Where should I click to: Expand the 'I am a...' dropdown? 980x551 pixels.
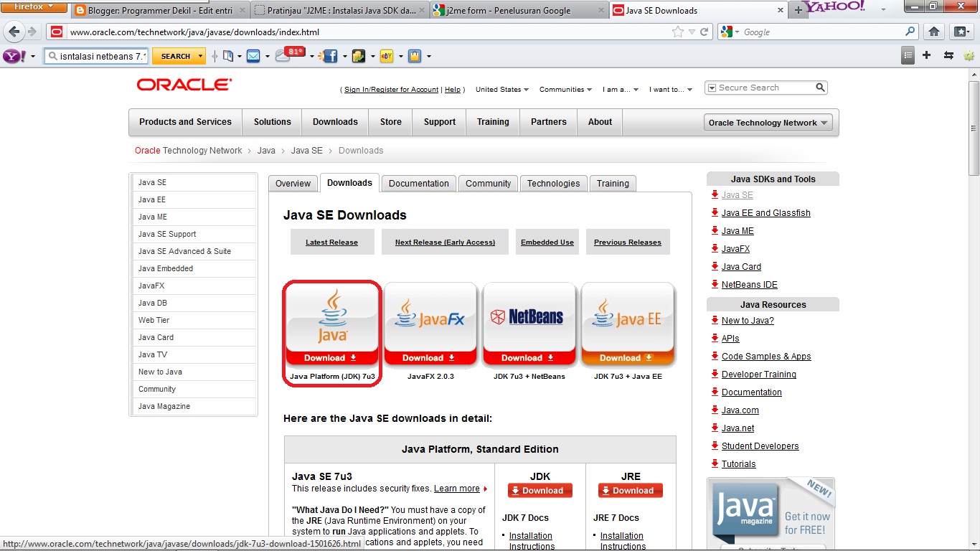[621, 90]
